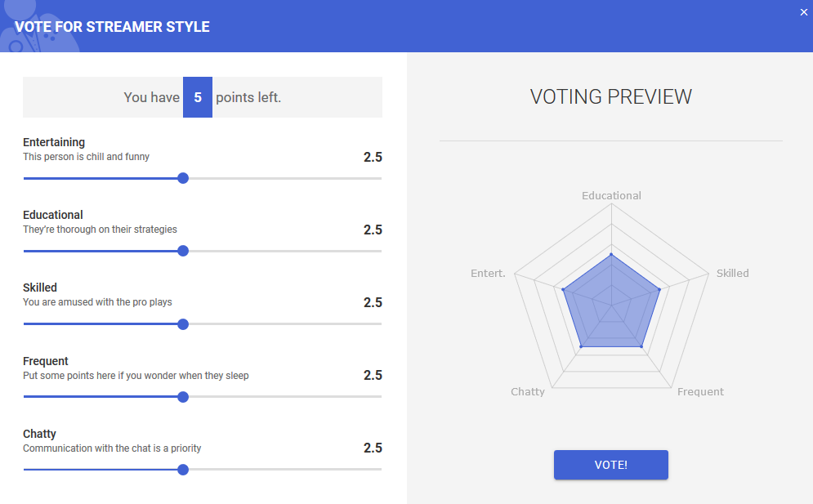Click the Frequent label on radar chart
The height and width of the screenshot is (504, 813).
tap(700, 392)
